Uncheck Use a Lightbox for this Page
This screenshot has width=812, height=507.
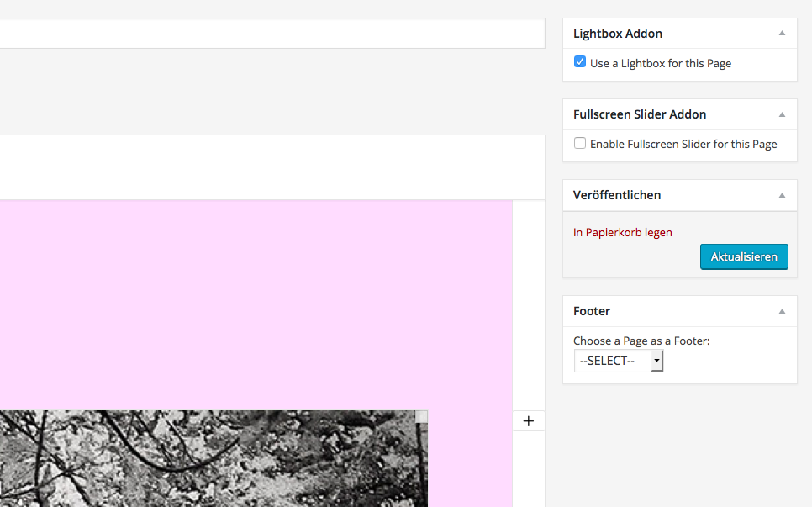pyautogui.click(x=580, y=62)
